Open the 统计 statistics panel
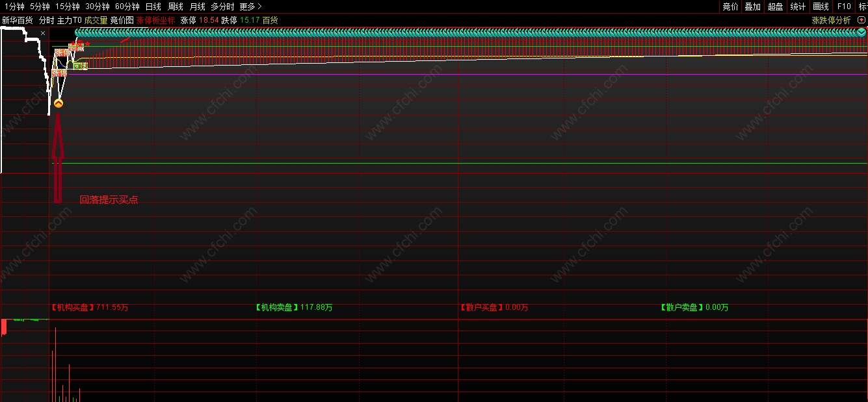Screen dimensions: 868x402 (x=798, y=6)
